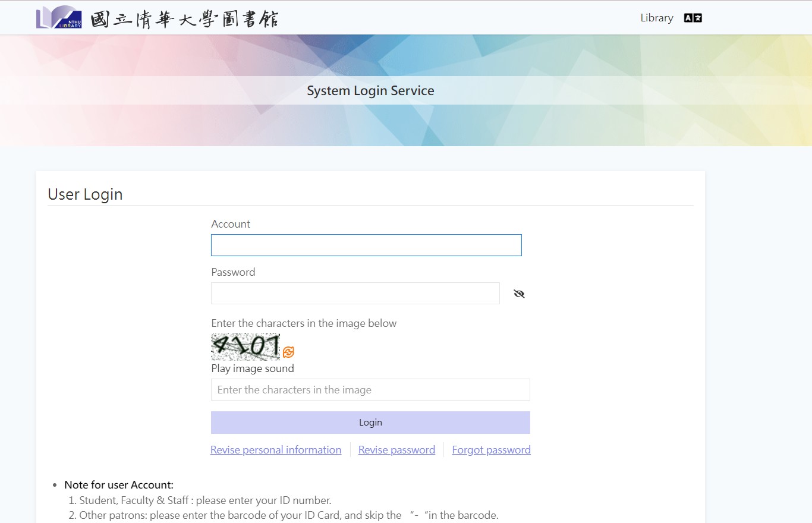Open the Forgot password link
The height and width of the screenshot is (523, 812).
pyautogui.click(x=491, y=450)
